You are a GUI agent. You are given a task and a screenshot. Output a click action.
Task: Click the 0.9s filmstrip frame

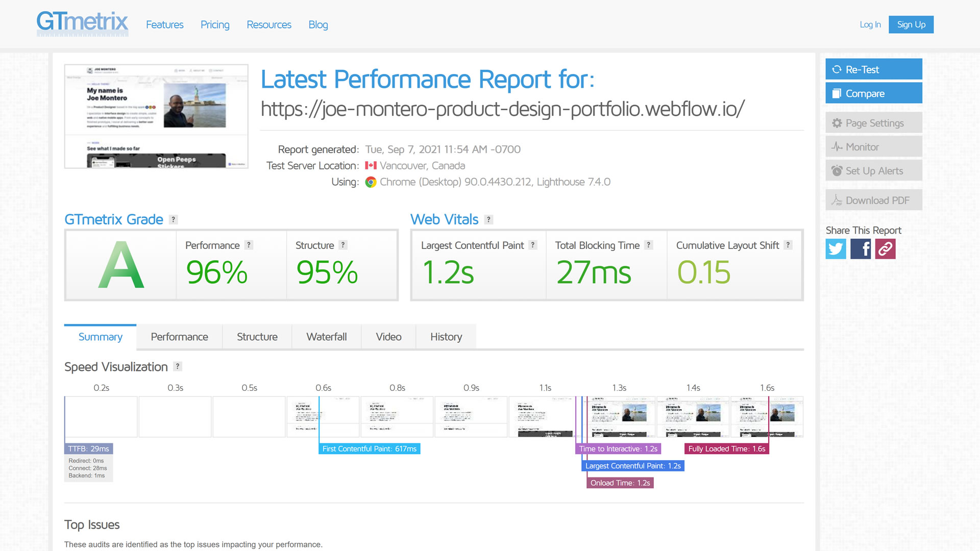point(471,417)
